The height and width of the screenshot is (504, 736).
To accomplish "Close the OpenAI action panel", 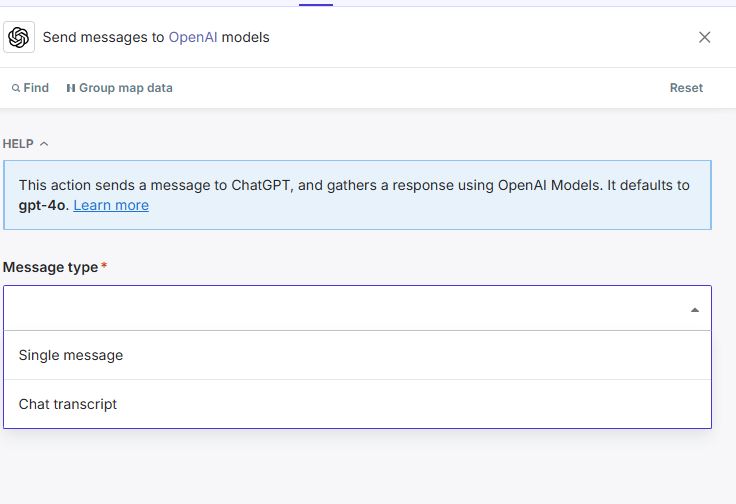I will pyautogui.click(x=705, y=37).
